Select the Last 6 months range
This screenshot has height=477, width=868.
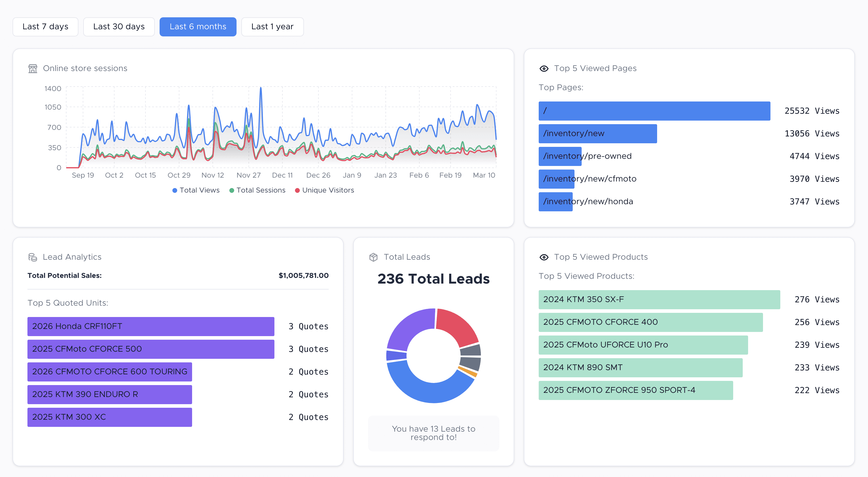pos(198,27)
